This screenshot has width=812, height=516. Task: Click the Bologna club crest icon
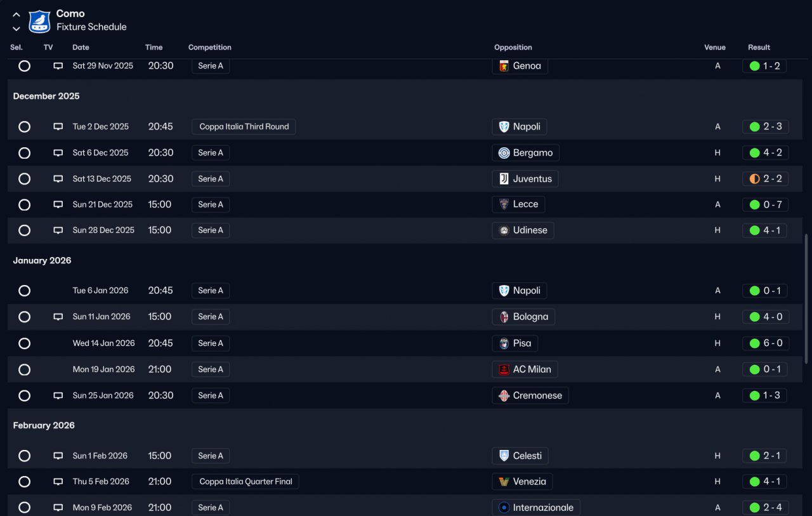click(504, 317)
